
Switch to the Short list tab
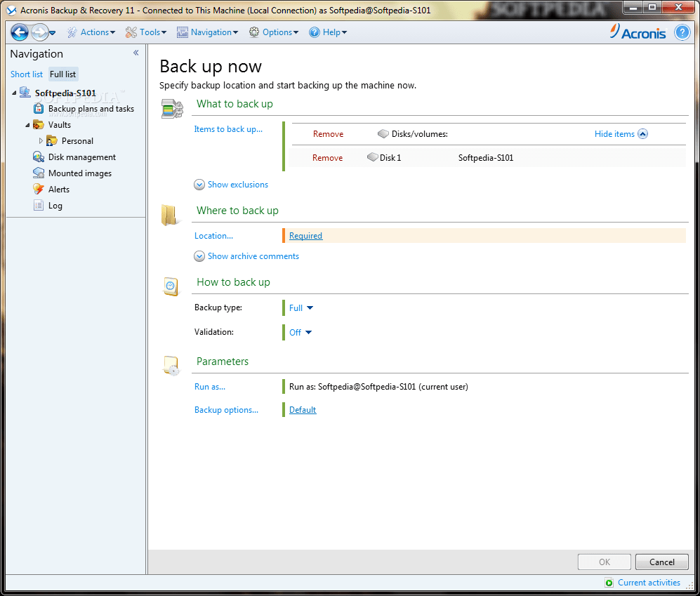[x=26, y=74]
